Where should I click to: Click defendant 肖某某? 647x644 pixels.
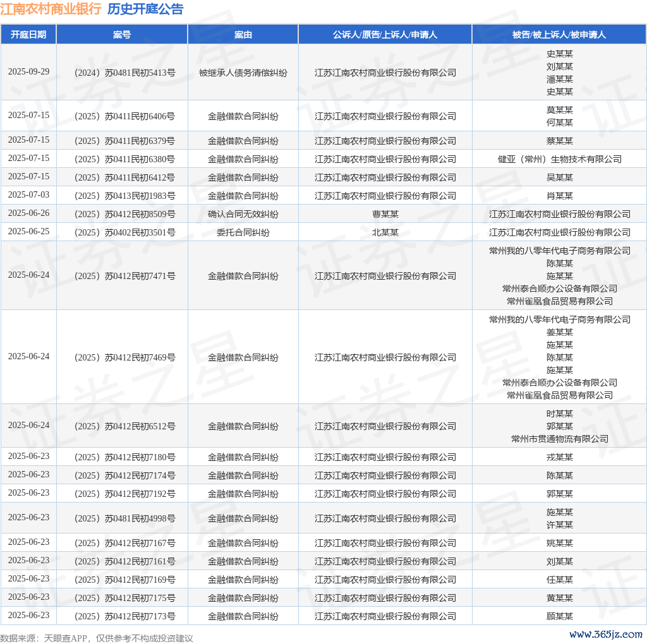pyautogui.click(x=560, y=196)
